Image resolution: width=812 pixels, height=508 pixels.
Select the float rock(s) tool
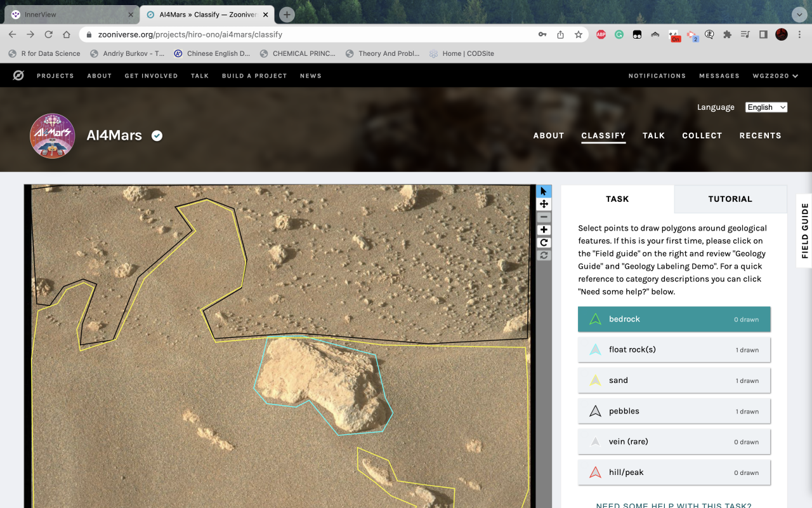coord(674,350)
